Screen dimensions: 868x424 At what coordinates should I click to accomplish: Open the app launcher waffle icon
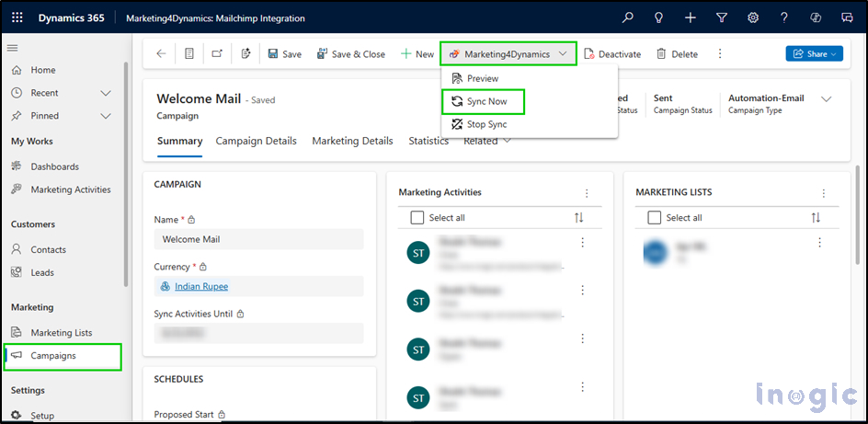(17, 17)
